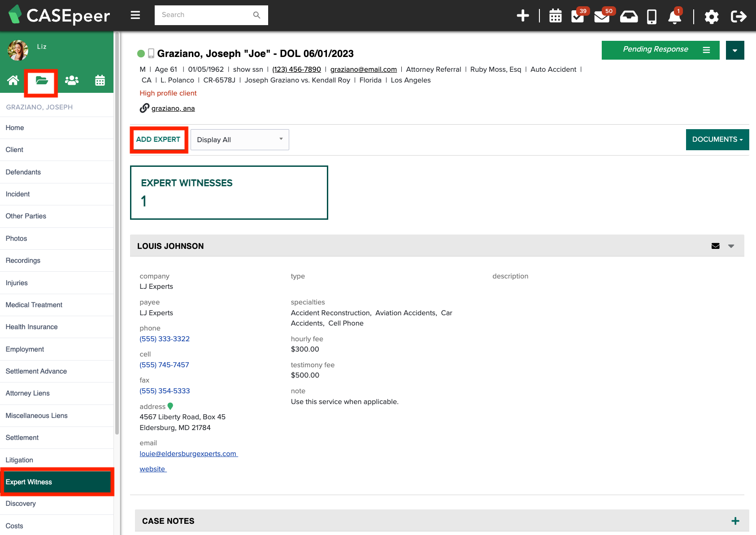This screenshot has width=756, height=535.
Task: Click the logout icon
Action: coord(739,17)
